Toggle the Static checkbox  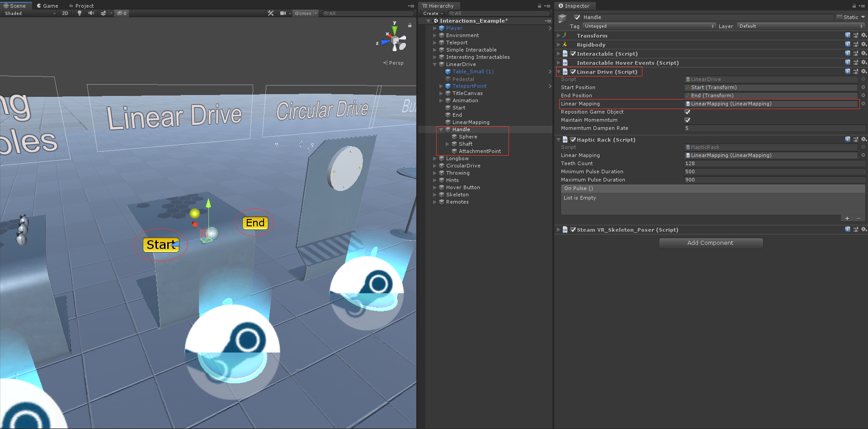[840, 17]
